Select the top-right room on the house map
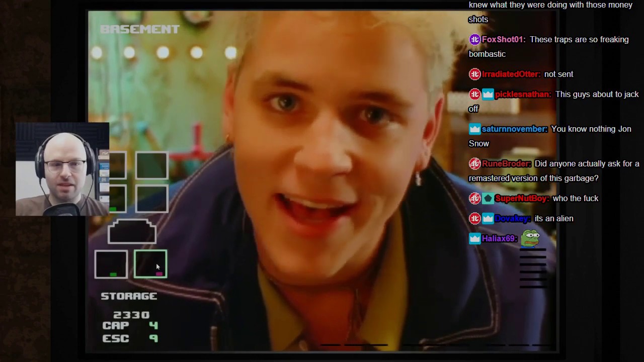644x362 pixels. [151, 165]
